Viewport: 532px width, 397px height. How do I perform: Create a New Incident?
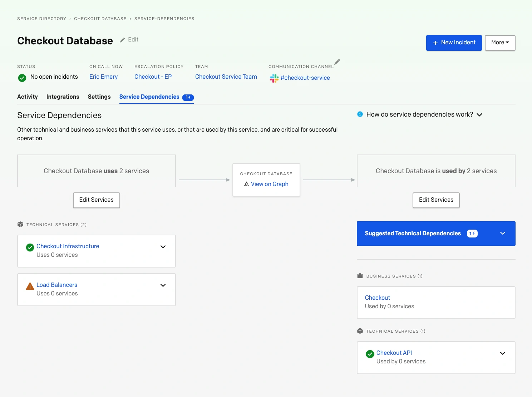pos(454,43)
